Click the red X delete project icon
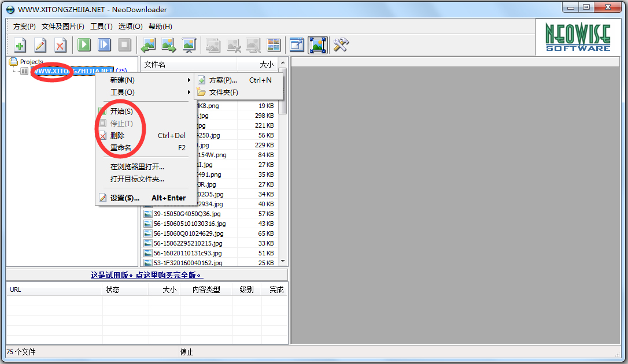This screenshot has height=364, width=628. click(60, 45)
